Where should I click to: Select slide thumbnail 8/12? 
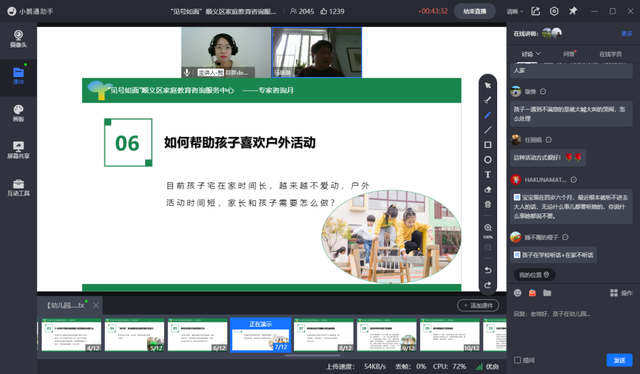324,335
